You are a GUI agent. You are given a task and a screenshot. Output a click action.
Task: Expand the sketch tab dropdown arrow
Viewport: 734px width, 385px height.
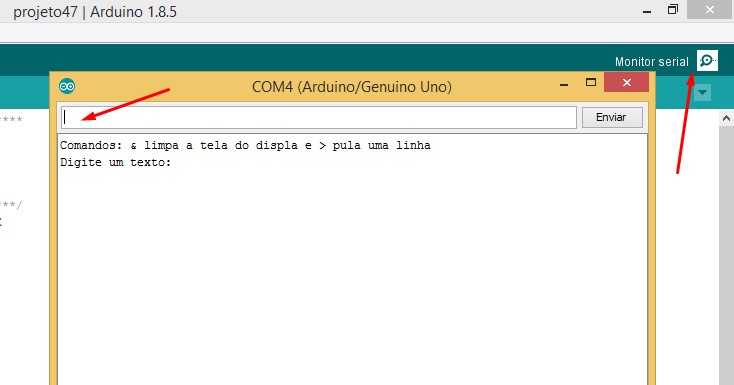pos(702,92)
